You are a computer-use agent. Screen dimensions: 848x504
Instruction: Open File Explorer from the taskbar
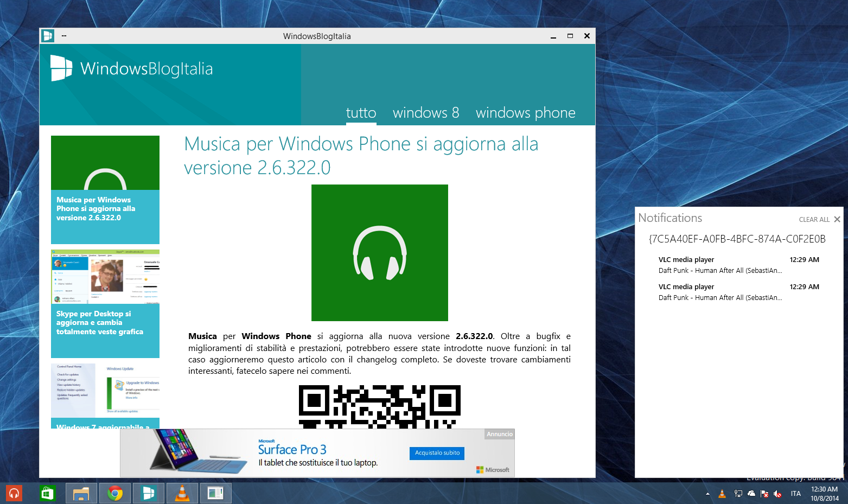(81, 493)
